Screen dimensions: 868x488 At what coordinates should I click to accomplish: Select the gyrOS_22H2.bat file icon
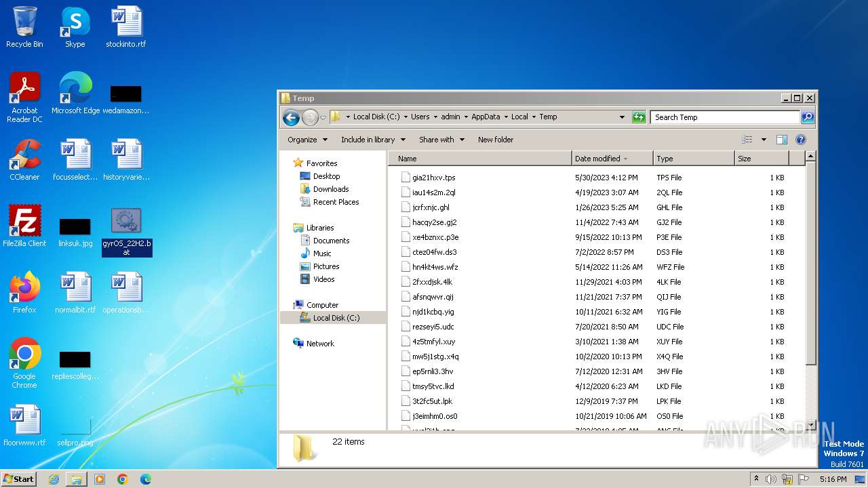127,231
